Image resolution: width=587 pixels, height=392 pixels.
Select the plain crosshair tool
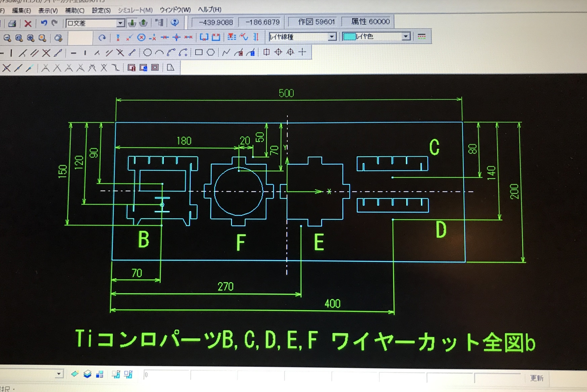tap(302, 52)
